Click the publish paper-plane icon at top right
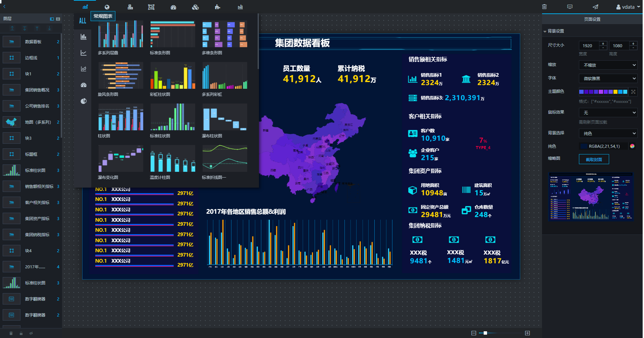Screen dimensions: 644x338 click(595, 7)
